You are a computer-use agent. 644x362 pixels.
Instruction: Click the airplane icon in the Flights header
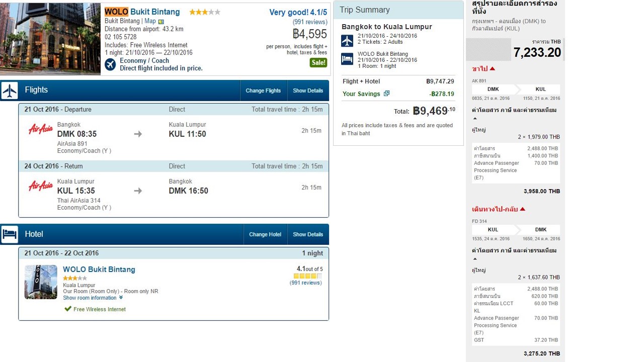coord(10,90)
